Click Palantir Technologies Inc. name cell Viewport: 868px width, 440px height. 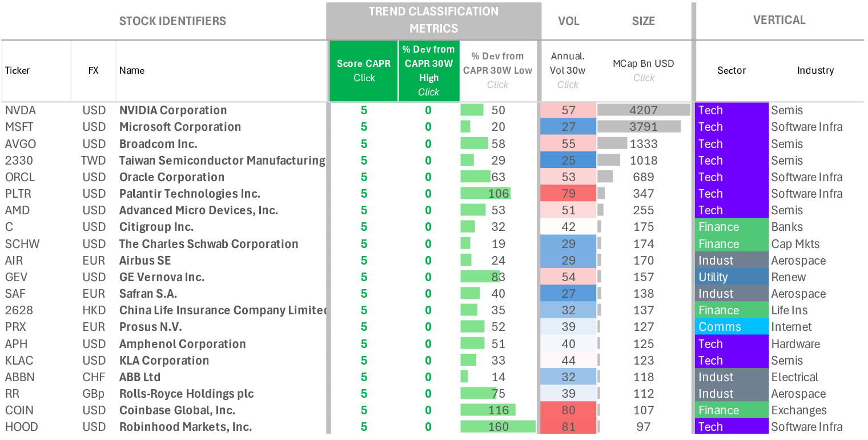point(190,194)
